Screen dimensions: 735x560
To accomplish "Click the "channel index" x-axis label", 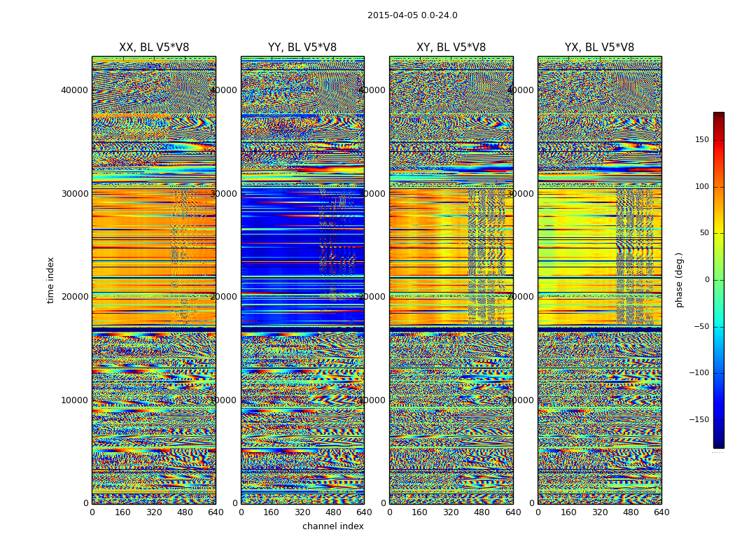I will [332, 526].
